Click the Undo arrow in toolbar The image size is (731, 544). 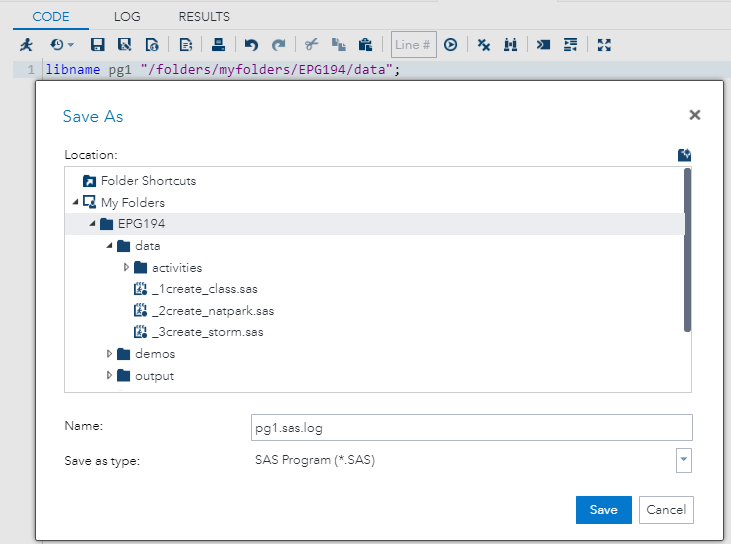(251, 44)
